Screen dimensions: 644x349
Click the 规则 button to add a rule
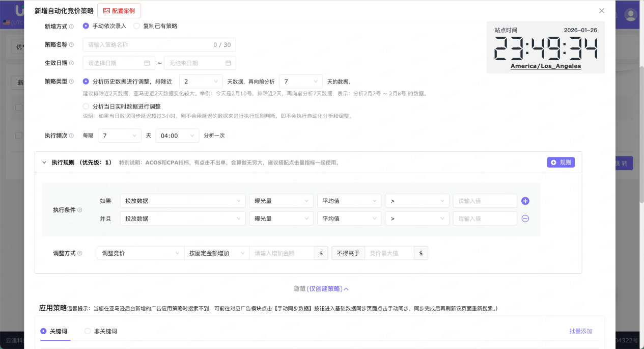point(561,162)
